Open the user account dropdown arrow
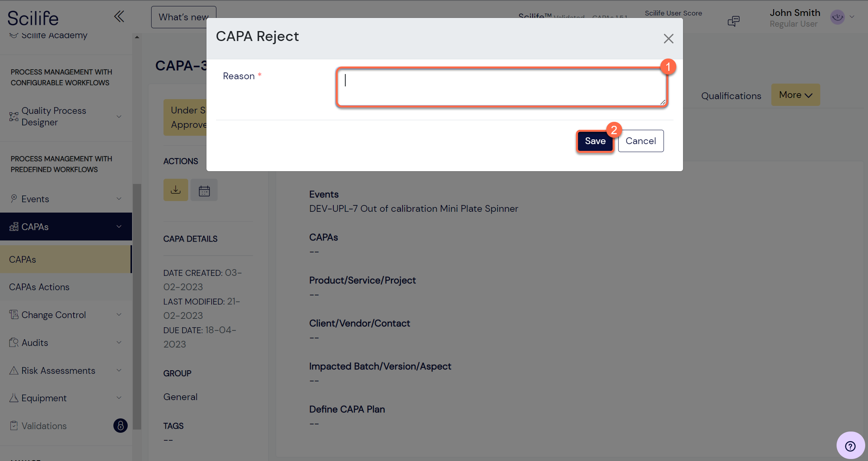Image resolution: width=868 pixels, height=461 pixels. pyautogui.click(x=852, y=17)
